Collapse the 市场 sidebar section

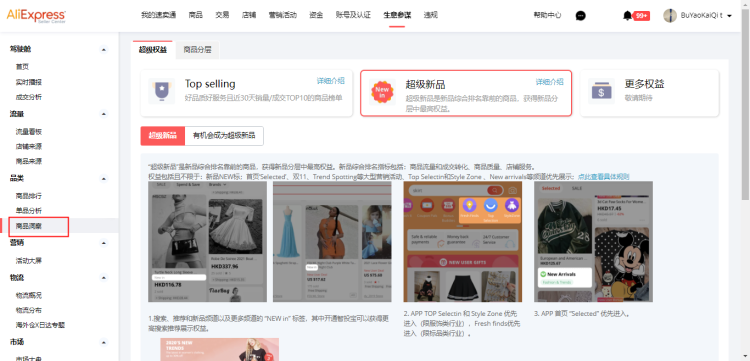point(104,342)
